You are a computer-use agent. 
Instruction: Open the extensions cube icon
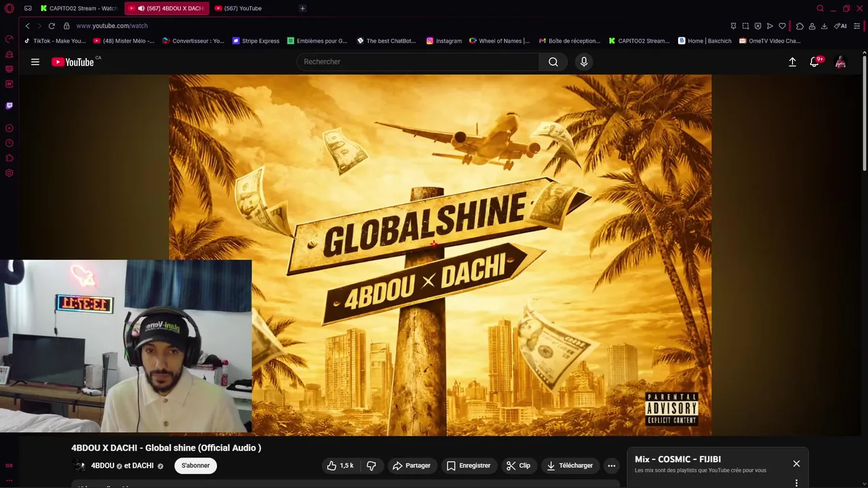pos(800,26)
